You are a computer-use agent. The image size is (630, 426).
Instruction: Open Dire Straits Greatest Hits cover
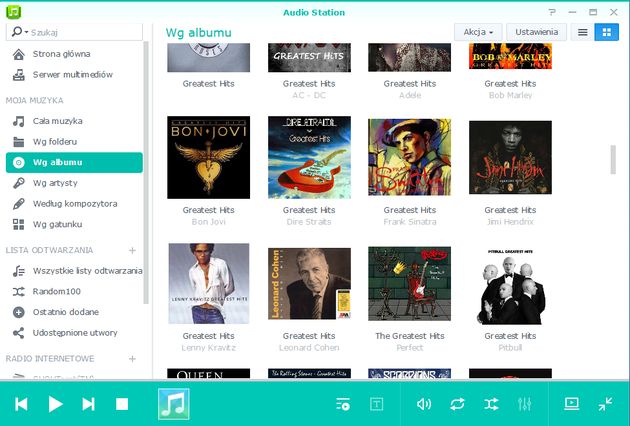click(309, 158)
